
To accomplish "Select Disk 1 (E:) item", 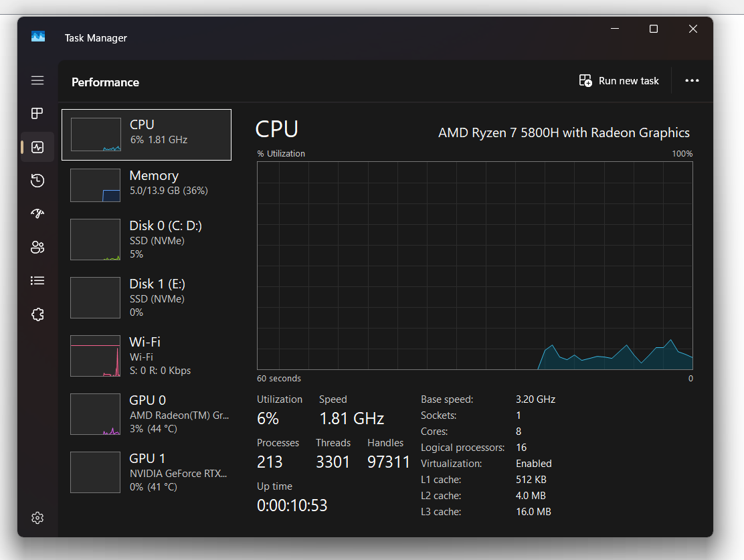I will click(x=147, y=298).
